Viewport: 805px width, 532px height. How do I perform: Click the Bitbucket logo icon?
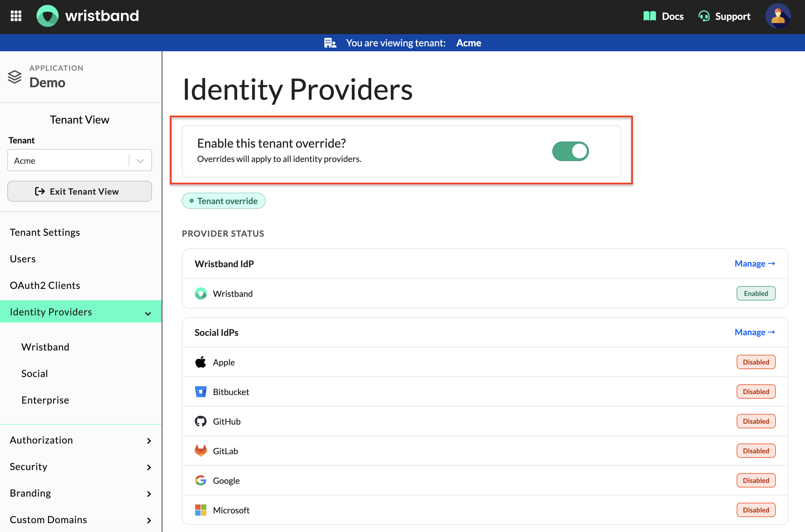(x=200, y=392)
